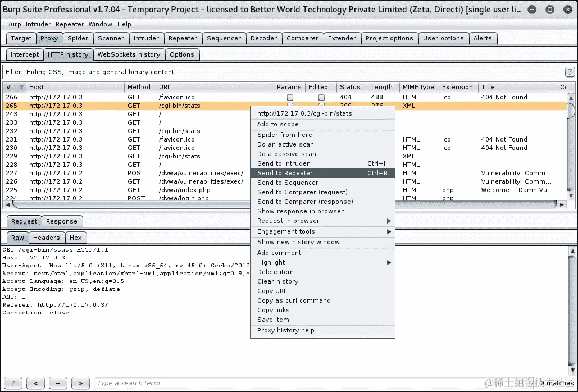
Task: Choose Send to Intruder from context menu
Action: [322, 163]
